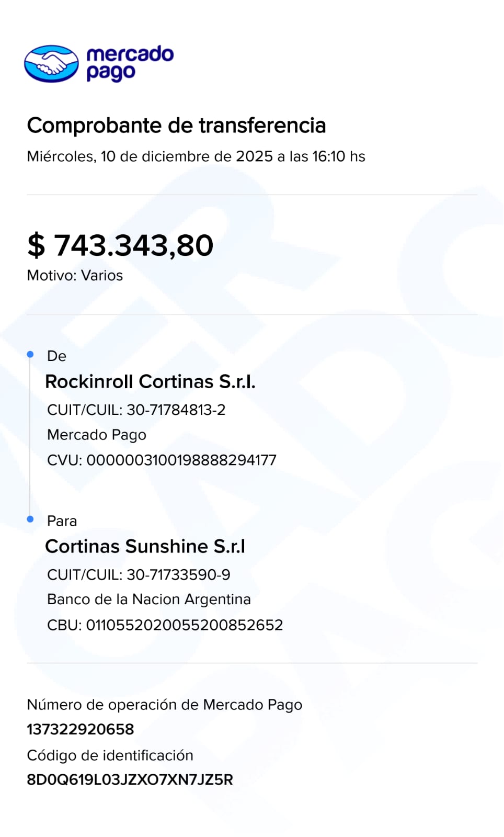Click the 'Motivo: Varios' text

click(x=75, y=276)
